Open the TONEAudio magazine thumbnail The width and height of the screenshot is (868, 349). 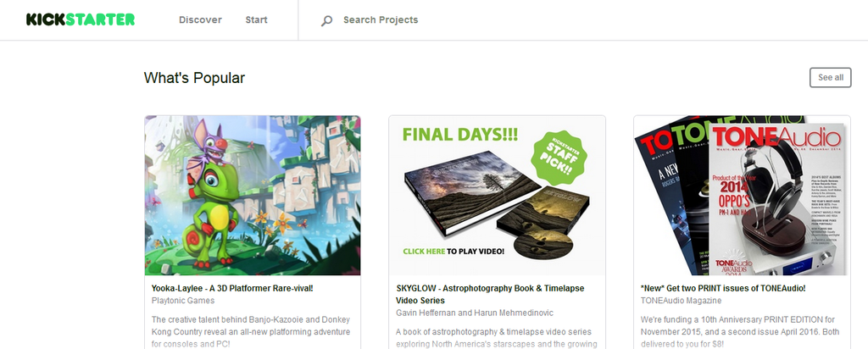pos(742,195)
